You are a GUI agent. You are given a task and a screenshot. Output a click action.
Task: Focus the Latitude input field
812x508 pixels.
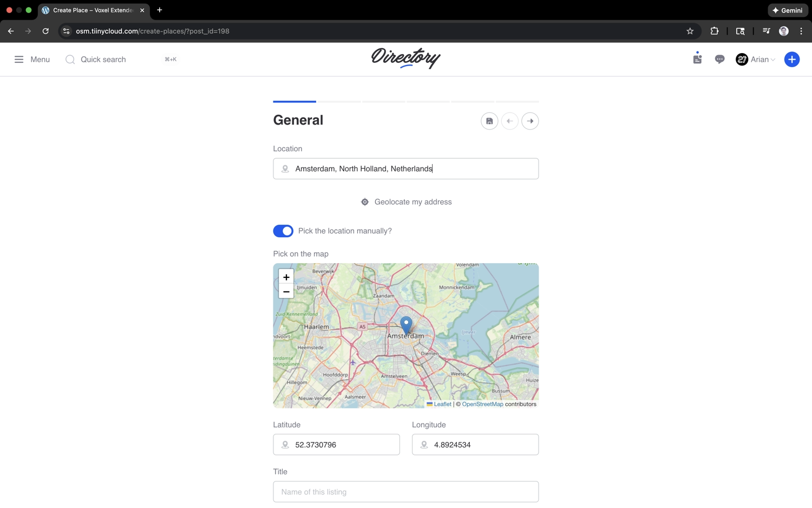342,445
